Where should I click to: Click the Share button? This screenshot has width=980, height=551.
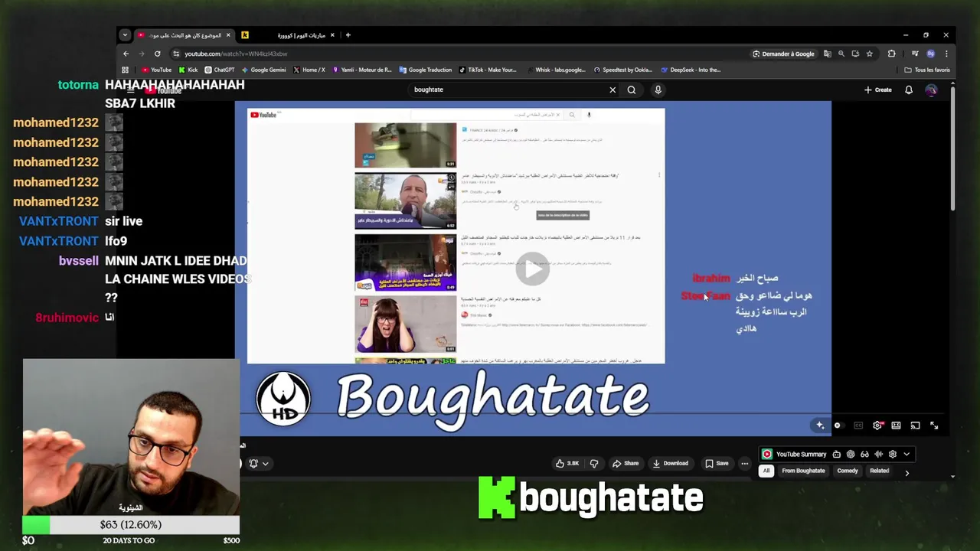pos(625,463)
